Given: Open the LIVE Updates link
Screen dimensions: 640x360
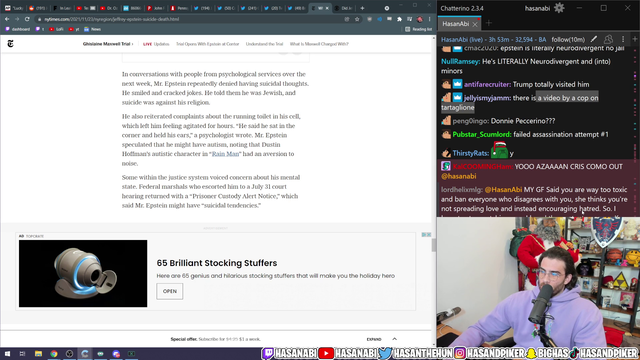Looking at the screenshot, I should coord(156,44).
